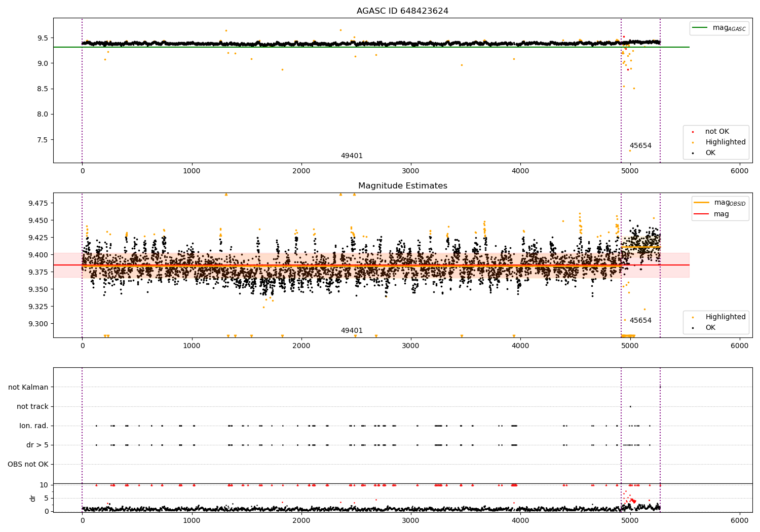Click the lowest orange outlier near 7.3 magnitude

tap(630, 150)
